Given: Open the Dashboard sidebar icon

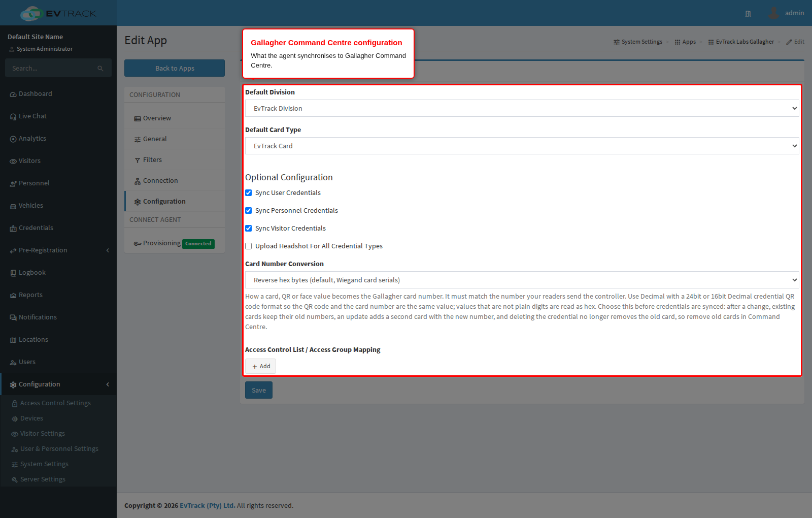Looking at the screenshot, I should pos(13,94).
